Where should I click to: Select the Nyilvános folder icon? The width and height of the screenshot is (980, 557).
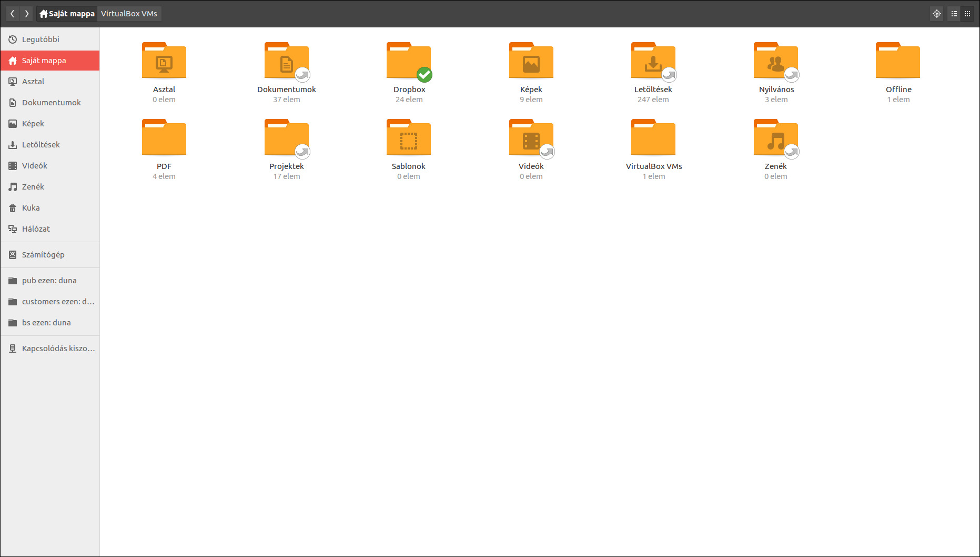(x=776, y=61)
